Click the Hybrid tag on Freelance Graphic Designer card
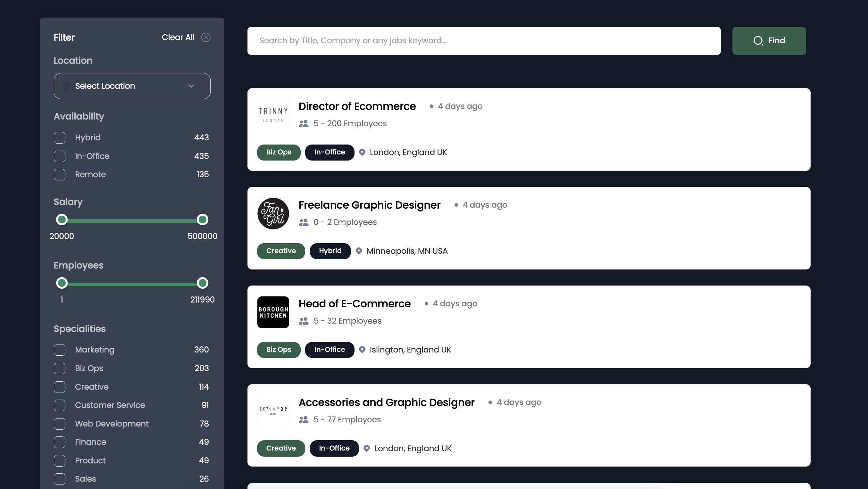This screenshot has height=489, width=868. pos(330,251)
